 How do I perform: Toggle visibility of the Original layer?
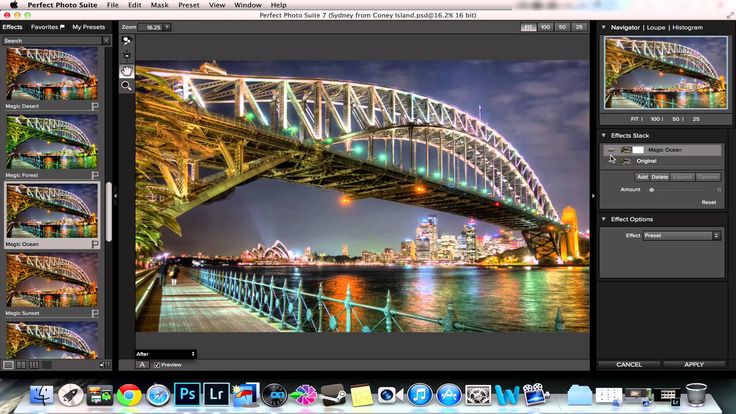pos(611,160)
